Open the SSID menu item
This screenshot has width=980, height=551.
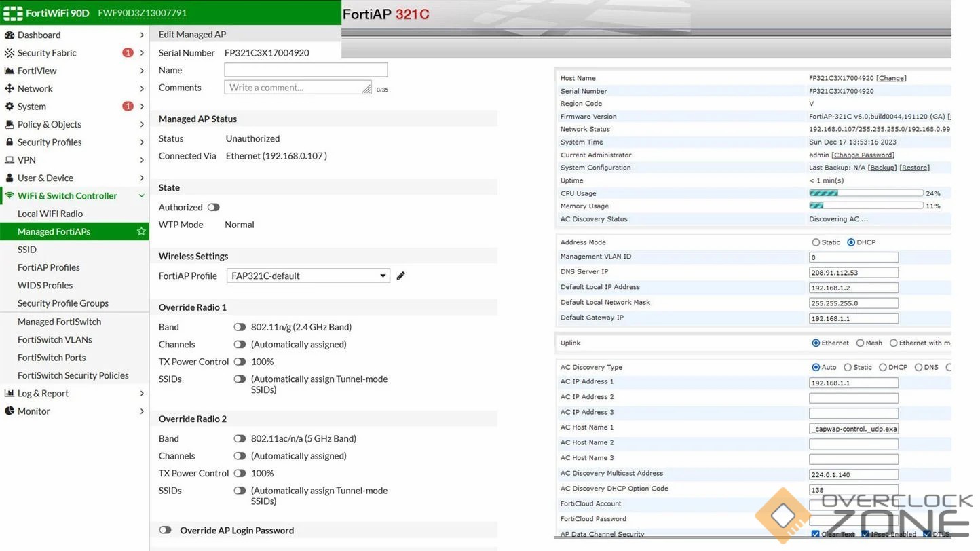coord(27,250)
